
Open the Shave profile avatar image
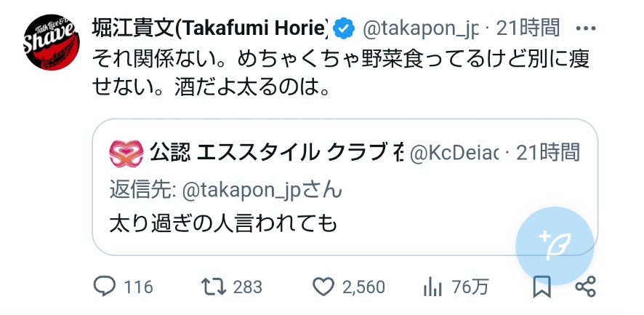tap(52, 42)
